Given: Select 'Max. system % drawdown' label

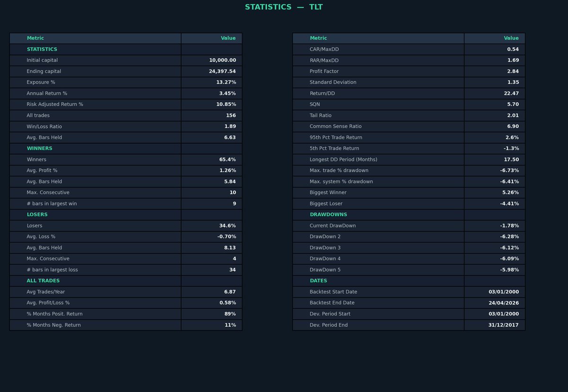Looking at the screenshot, I should [341, 182].
